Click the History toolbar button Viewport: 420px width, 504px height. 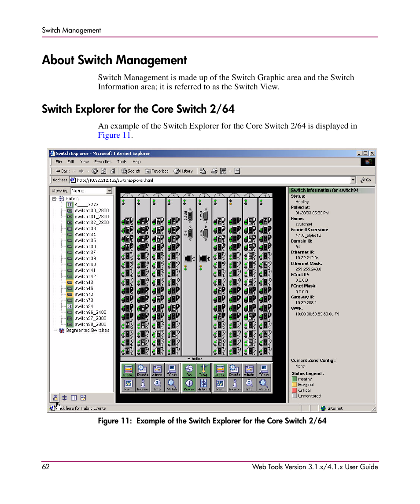183,171
